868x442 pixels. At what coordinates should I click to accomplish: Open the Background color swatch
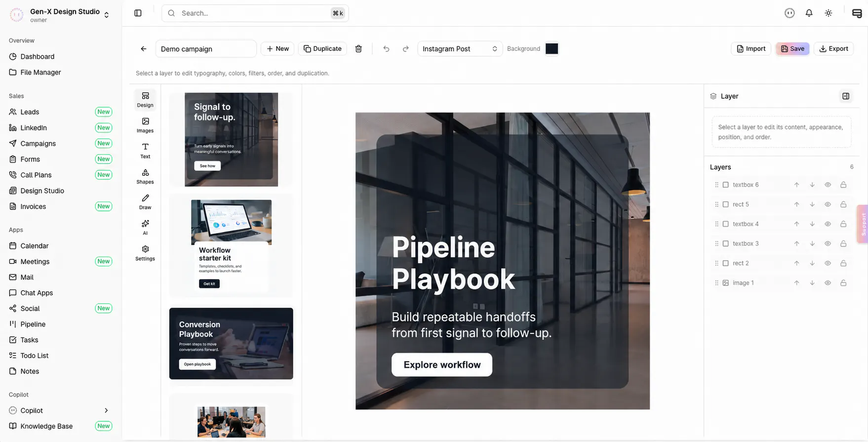[x=552, y=49]
